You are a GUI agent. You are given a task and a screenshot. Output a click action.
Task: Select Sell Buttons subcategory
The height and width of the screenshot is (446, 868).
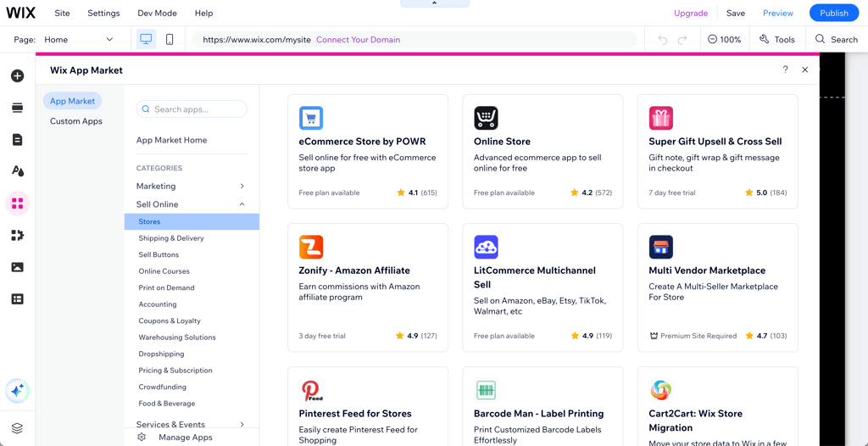pyautogui.click(x=159, y=255)
